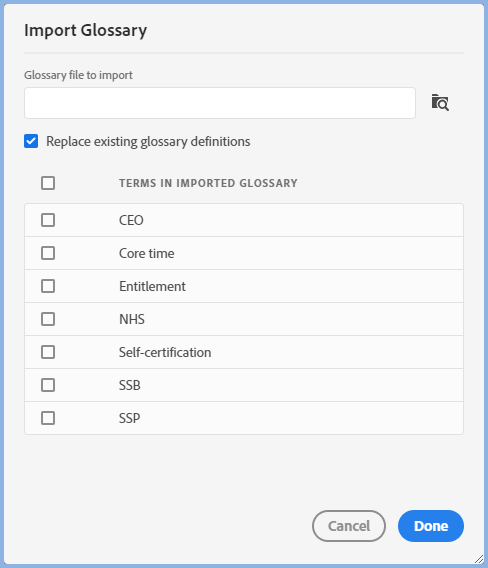
Task: Tick the NHS checkbox
Action: (x=48, y=319)
